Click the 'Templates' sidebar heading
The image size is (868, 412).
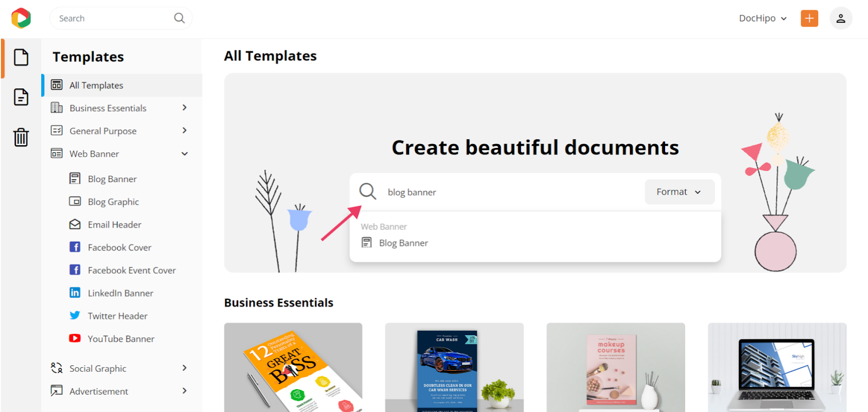pyautogui.click(x=88, y=57)
